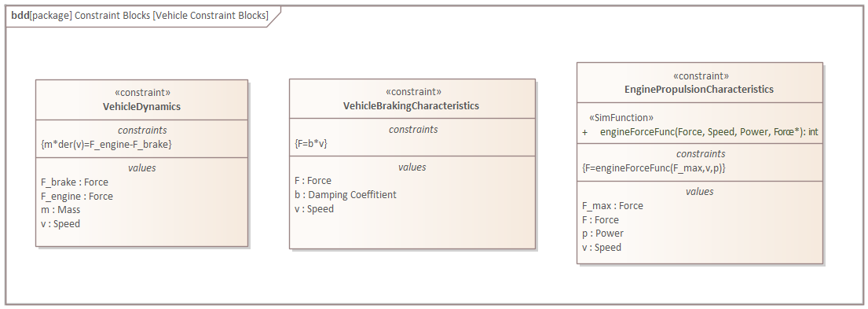Select the p : Power value
This screenshot has height=309, width=868.
[602, 234]
